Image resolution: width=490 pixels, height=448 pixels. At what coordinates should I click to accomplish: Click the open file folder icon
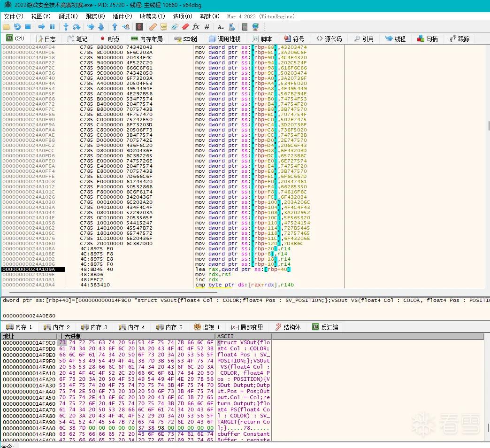[x=6, y=27]
